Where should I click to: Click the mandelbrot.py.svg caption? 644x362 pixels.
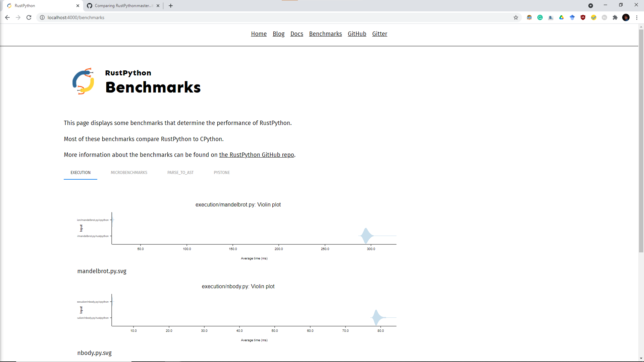[102, 271]
